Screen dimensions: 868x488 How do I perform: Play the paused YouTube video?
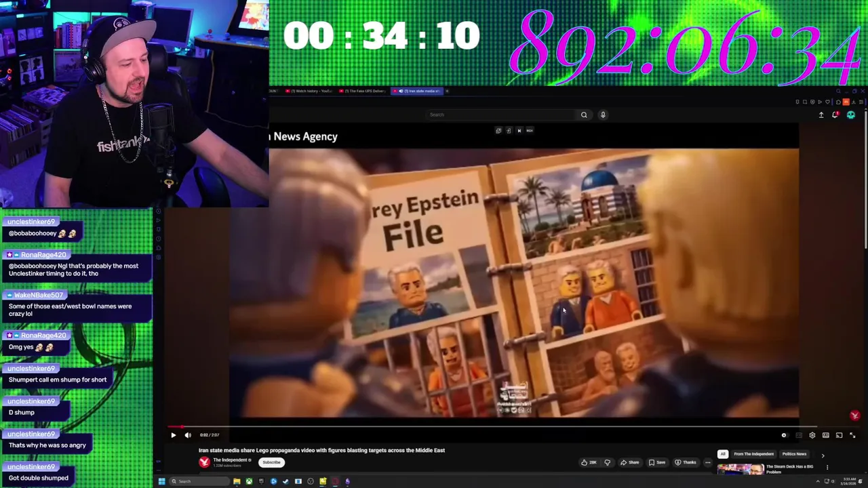[173, 435]
